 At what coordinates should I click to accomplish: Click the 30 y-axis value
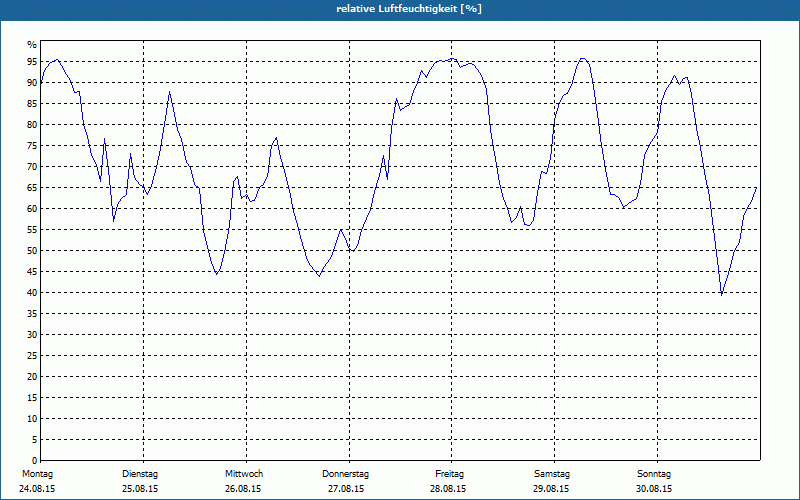32,335
